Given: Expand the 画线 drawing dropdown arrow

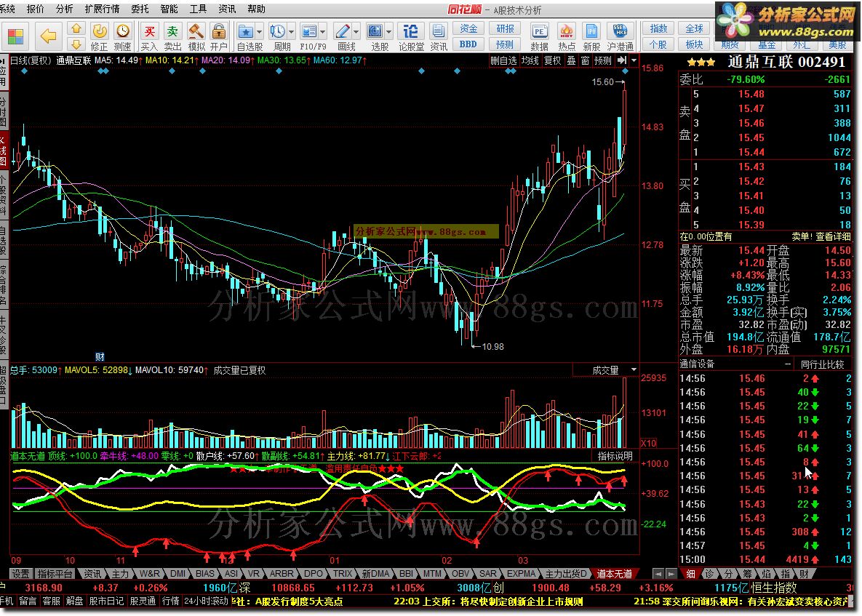Looking at the screenshot, I should point(356,31).
